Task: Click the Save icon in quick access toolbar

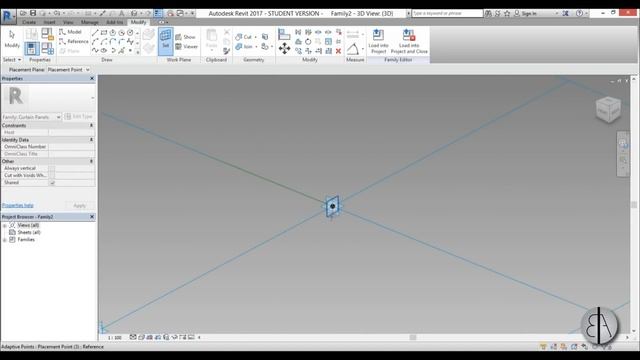Action: coord(33,13)
